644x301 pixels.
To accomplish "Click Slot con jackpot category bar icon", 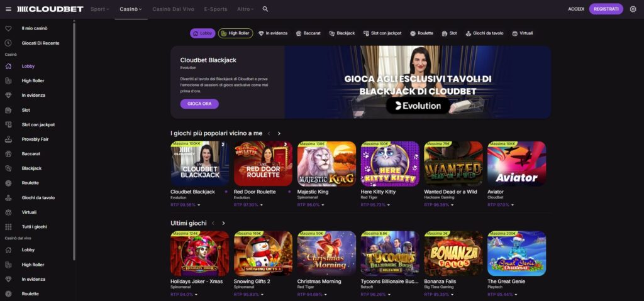I will tap(366, 33).
